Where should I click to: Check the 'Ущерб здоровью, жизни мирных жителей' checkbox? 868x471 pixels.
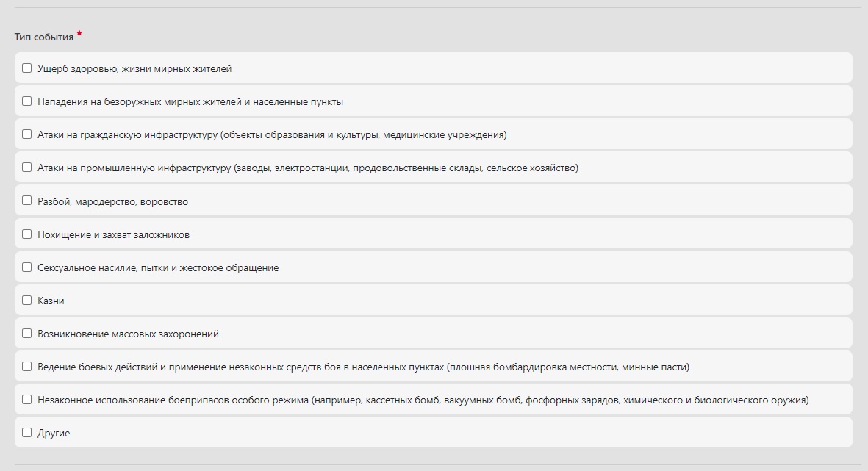(x=26, y=68)
